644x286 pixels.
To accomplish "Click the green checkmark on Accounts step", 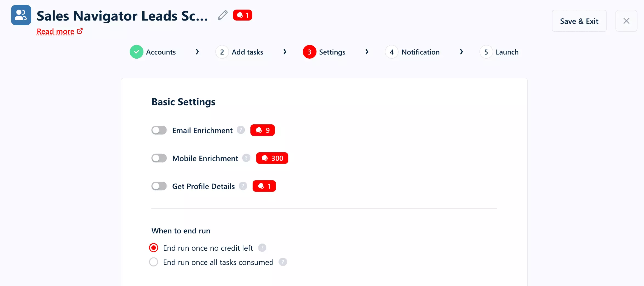I will point(137,52).
